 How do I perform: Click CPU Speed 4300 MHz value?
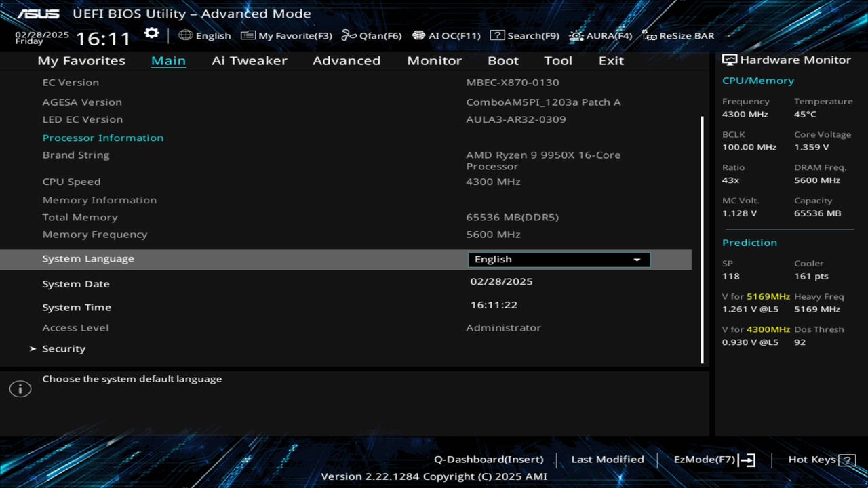tap(493, 182)
